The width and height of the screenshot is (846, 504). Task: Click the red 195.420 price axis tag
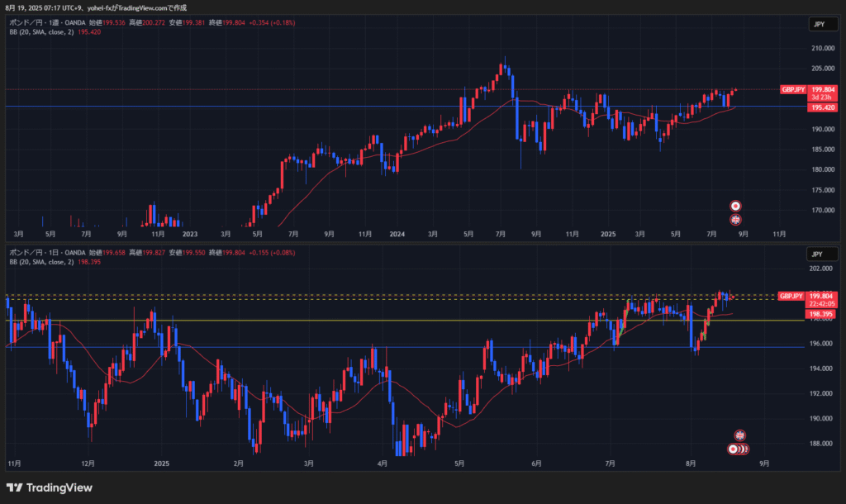(x=822, y=108)
